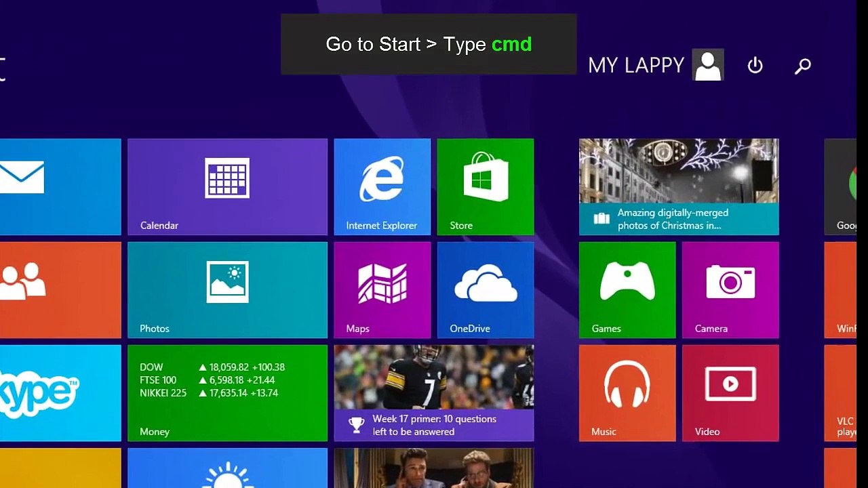868x488 pixels.
Task: Open the two men news photo tile
Action: point(434,468)
